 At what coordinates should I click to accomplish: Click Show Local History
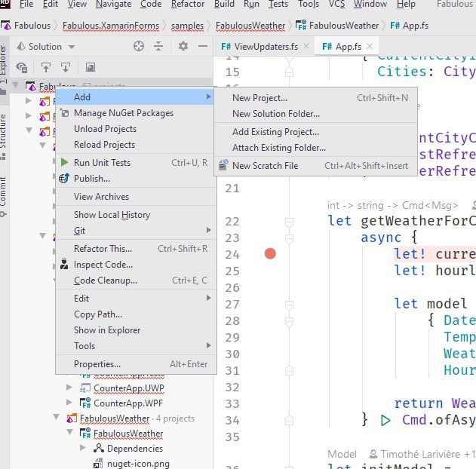pyautogui.click(x=136, y=215)
